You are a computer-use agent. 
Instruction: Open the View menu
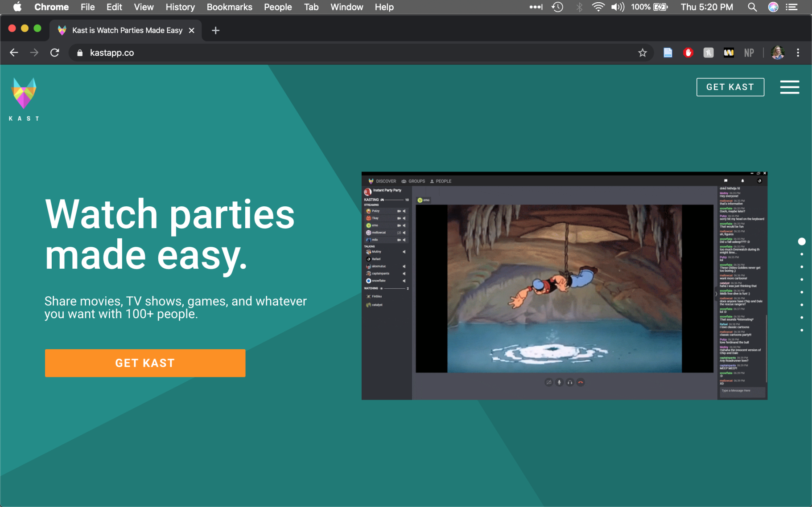144,7
